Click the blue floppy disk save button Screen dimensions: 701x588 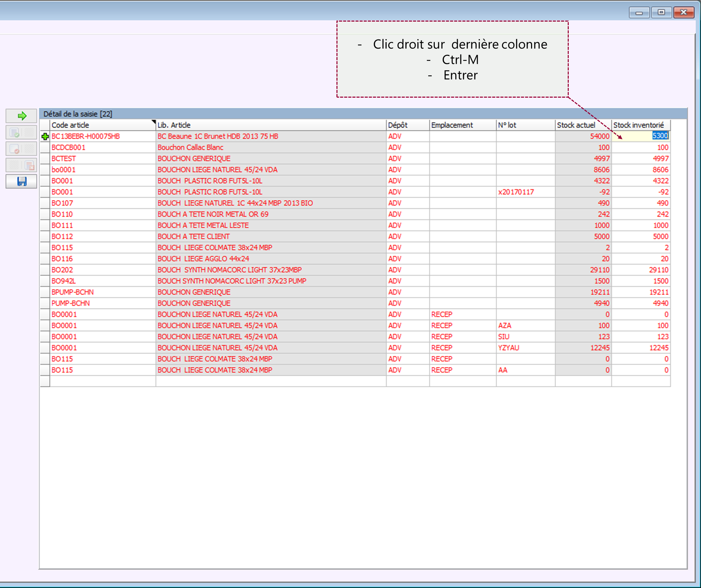coord(21,181)
